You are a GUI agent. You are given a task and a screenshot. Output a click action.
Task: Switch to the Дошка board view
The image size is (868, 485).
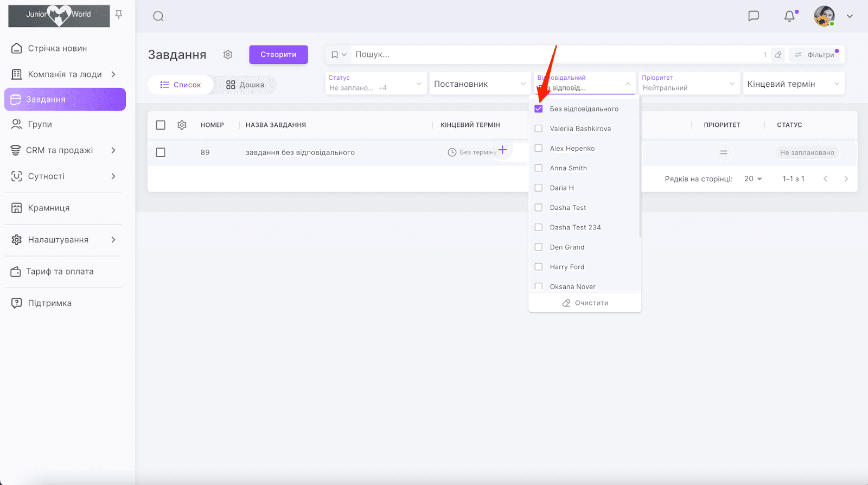tap(245, 85)
